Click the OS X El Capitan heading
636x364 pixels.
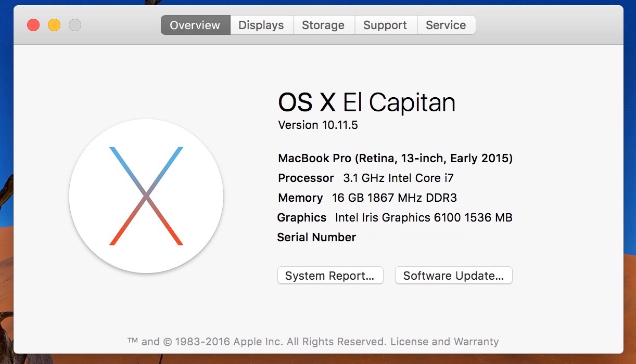pos(367,102)
